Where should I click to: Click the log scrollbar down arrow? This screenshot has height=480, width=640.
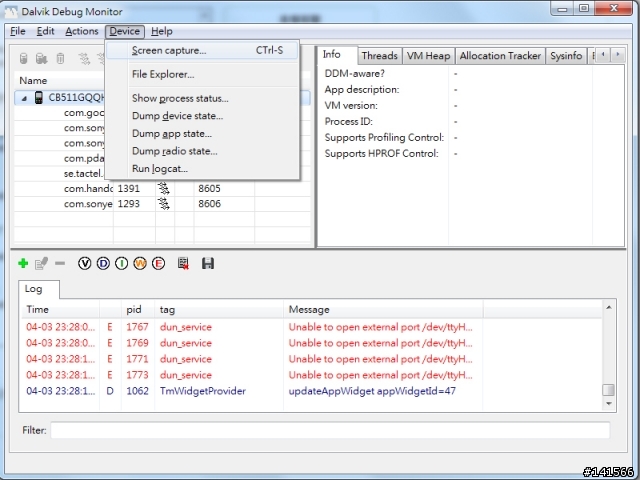[x=609, y=404]
